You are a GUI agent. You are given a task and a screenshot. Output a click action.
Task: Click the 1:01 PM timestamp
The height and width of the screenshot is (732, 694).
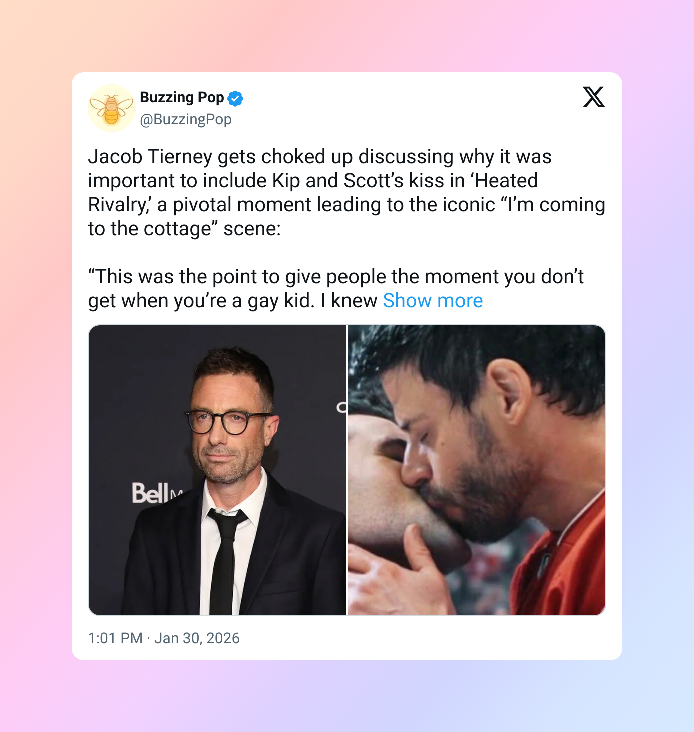tap(115, 638)
